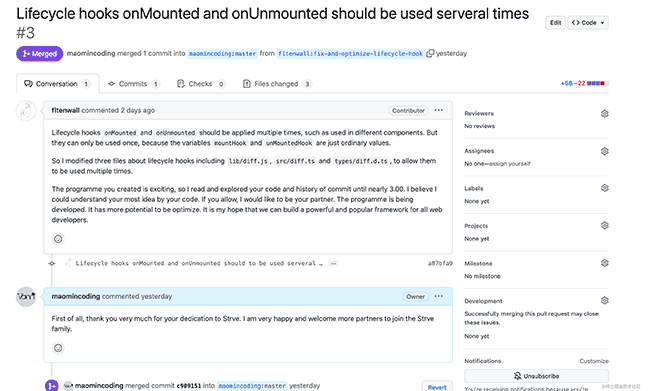Open options menu on fltenwall's comment
The image size is (650, 391).
[x=439, y=110]
